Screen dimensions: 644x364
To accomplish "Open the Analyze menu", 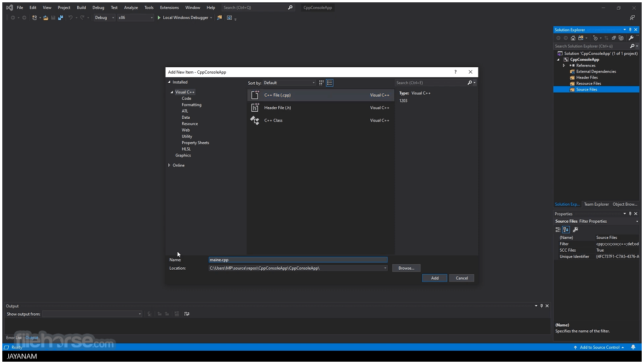I will 131,7.
